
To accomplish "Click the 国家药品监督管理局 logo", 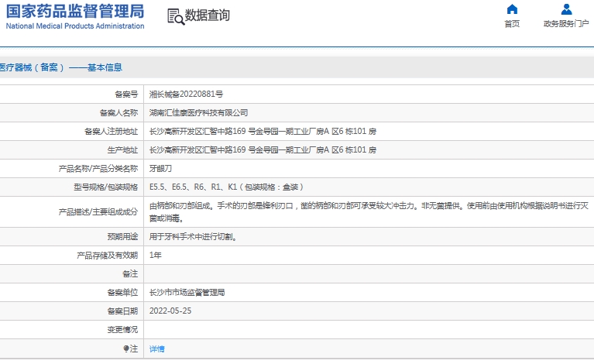I will [75, 17].
